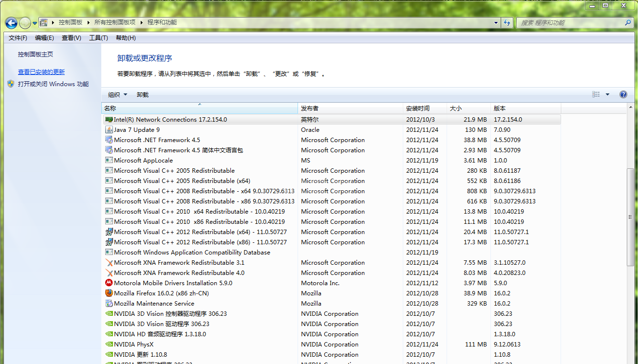
Task: Expand address bar history dropdown arrow
Action: [x=496, y=22]
